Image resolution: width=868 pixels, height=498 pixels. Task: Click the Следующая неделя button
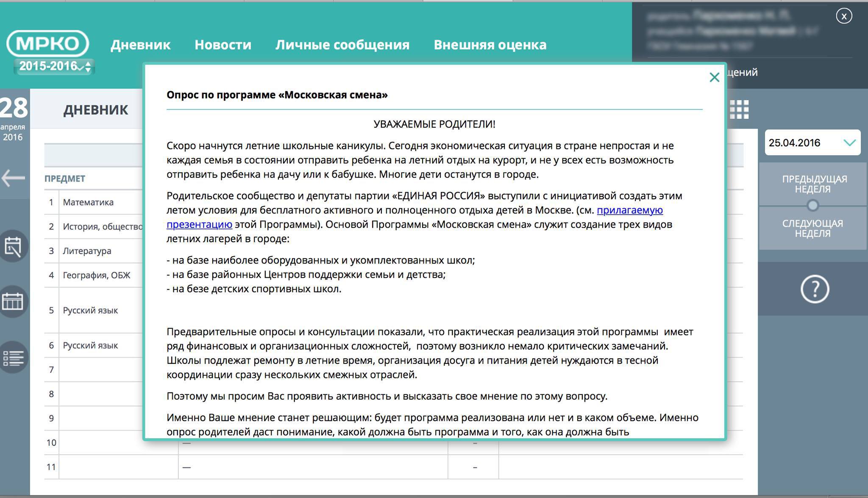tap(812, 229)
